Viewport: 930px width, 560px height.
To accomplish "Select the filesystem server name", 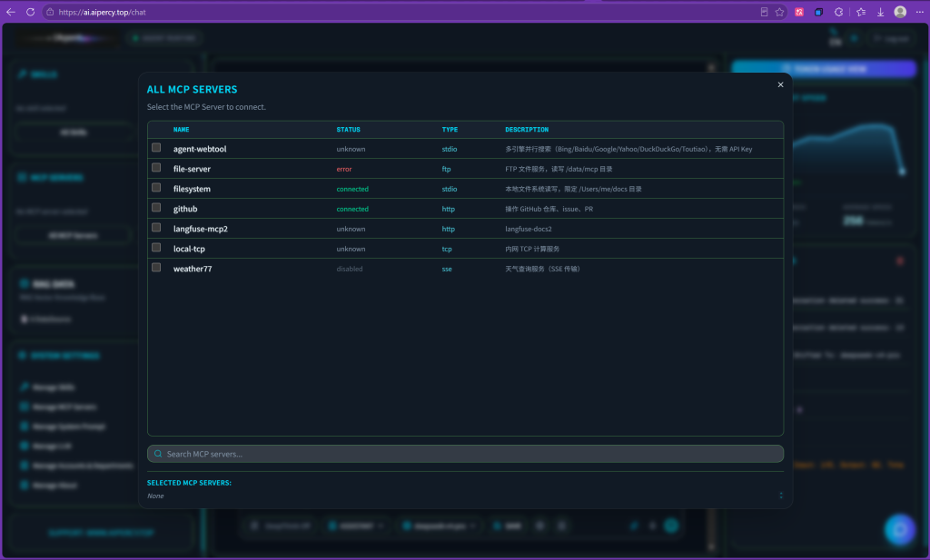I will (x=192, y=189).
